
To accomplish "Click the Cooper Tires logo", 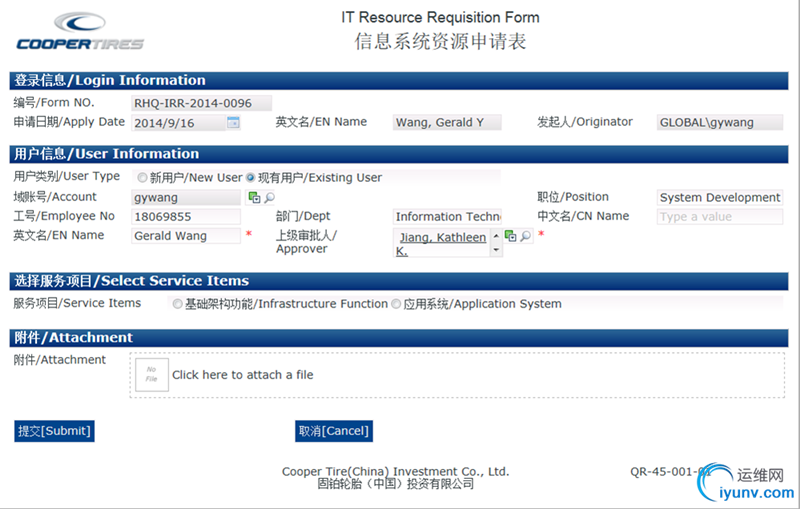I will click(80, 31).
